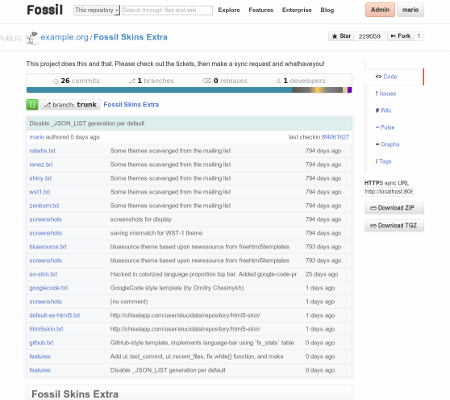Open the This repository search scope dropdown
Image resolution: width=450 pixels, height=400 pixels.
[96, 10]
